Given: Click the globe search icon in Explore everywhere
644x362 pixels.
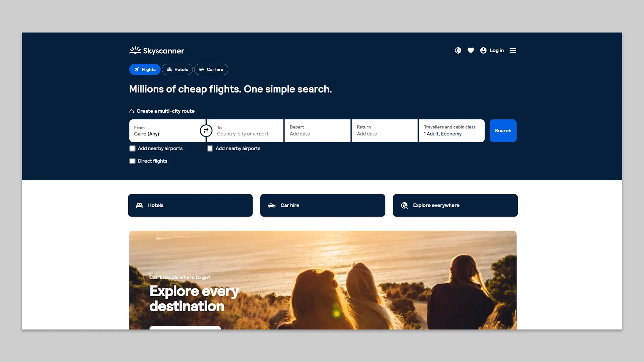Looking at the screenshot, I should click(405, 205).
